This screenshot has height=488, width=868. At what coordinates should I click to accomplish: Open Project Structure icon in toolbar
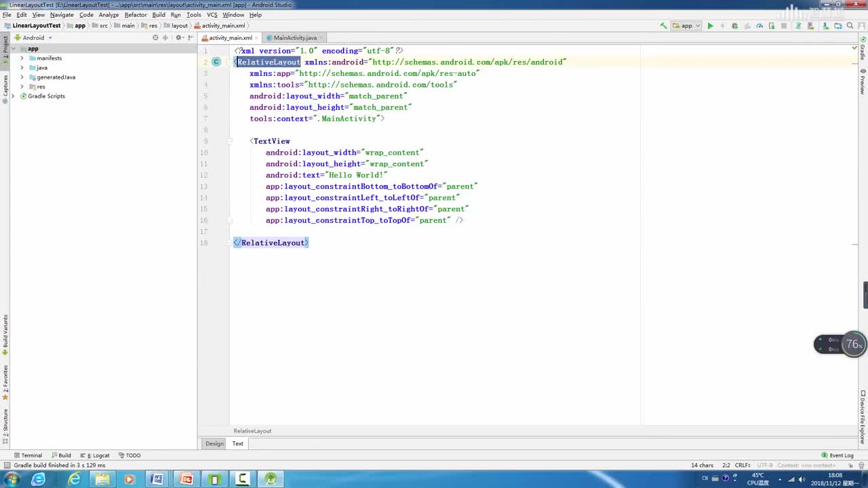point(838,26)
